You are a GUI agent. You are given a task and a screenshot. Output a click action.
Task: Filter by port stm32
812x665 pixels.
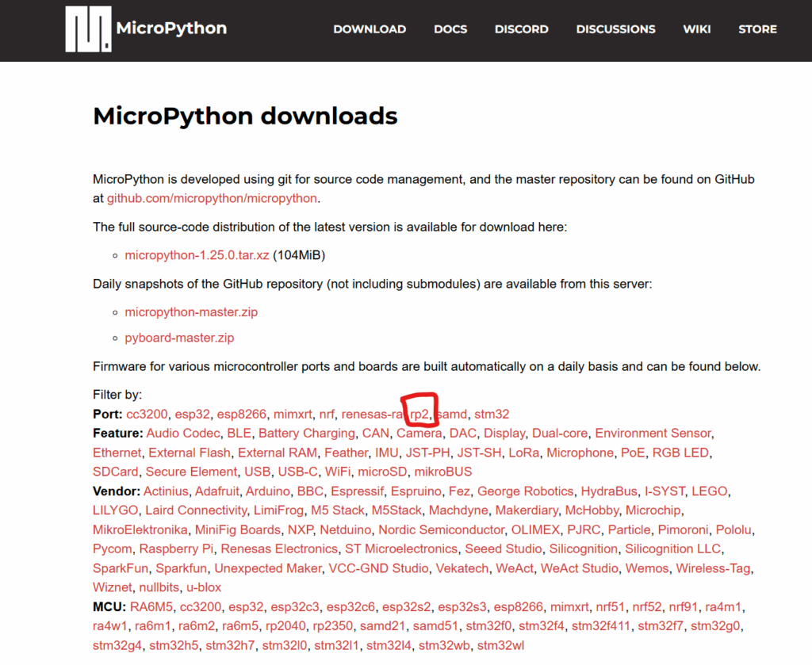492,414
